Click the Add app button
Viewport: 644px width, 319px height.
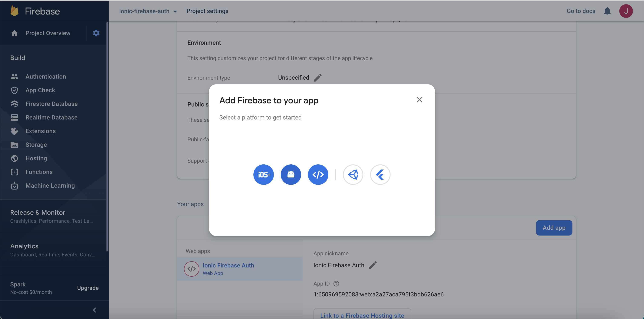pos(554,228)
